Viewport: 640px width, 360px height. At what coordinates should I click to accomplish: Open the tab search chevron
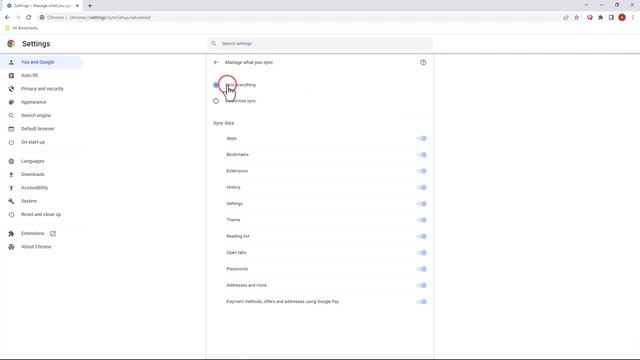tap(586, 5)
